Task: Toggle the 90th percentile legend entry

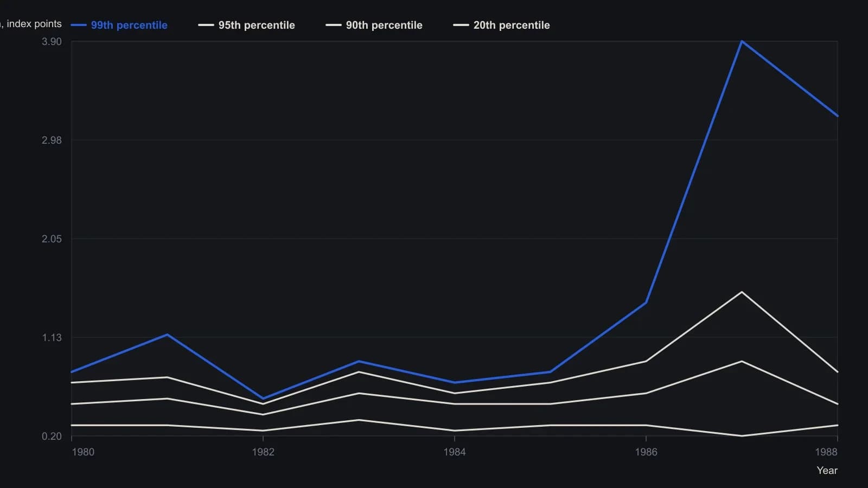Action: click(x=374, y=25)
